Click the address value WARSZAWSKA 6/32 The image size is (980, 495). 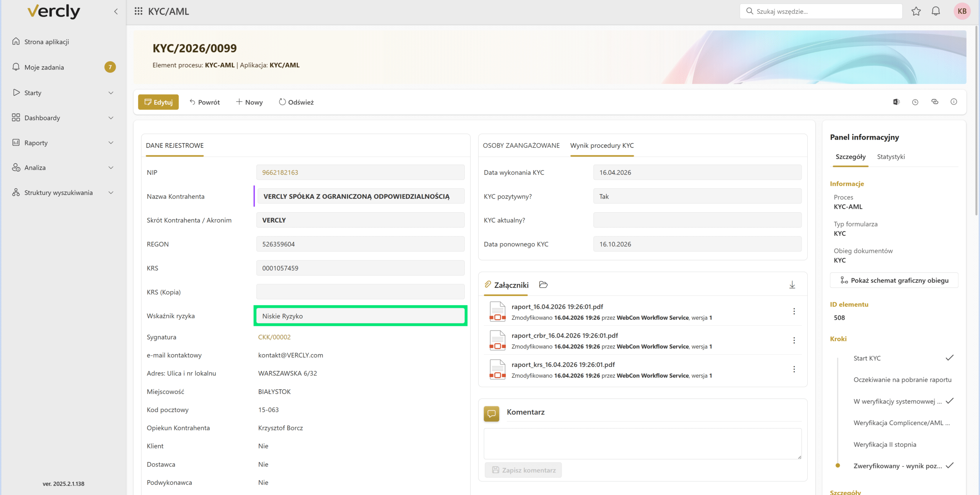click(287, 373)
